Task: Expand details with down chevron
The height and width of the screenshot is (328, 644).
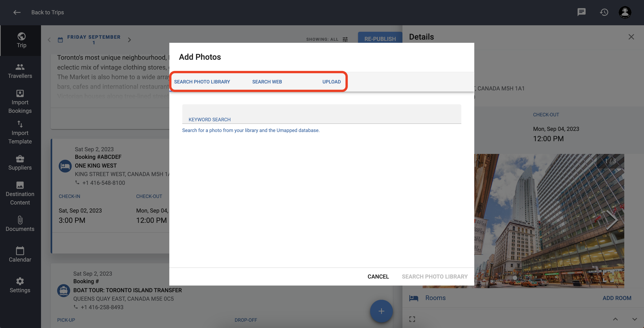Action: [x=634, y=319]
